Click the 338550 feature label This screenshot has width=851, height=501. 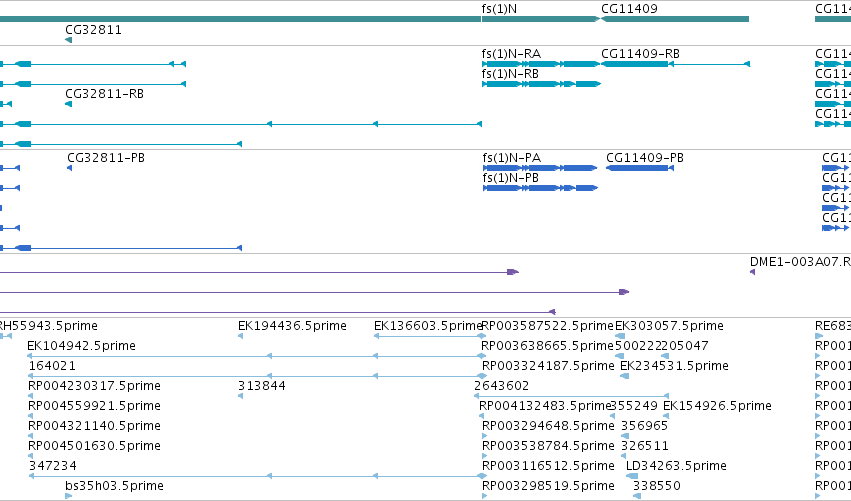[657, 486]
